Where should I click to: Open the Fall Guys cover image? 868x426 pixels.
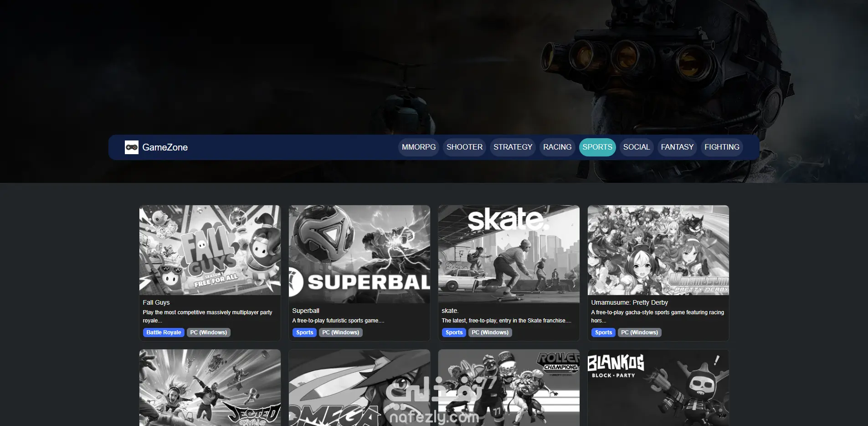point(210,250)
